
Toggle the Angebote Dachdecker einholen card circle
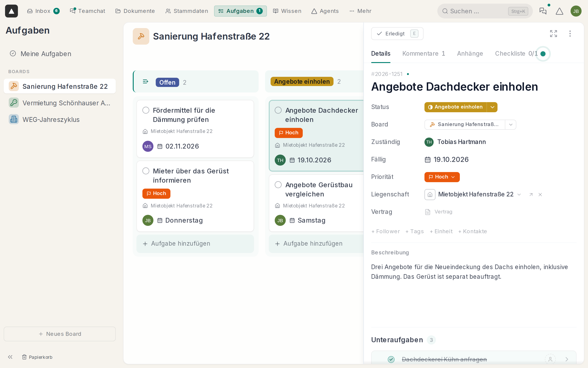(x=278, y=110)
